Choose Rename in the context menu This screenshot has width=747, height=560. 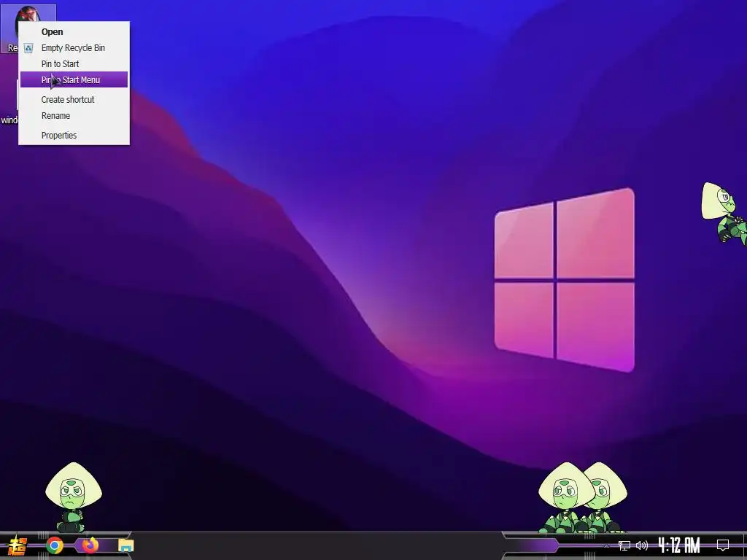click(x=74, y=116)
